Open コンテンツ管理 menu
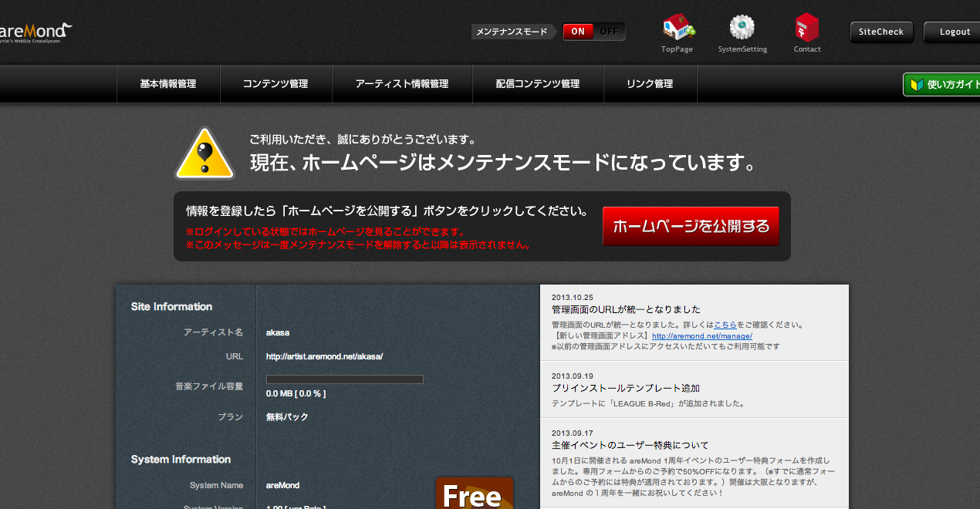 coord(275,84)
